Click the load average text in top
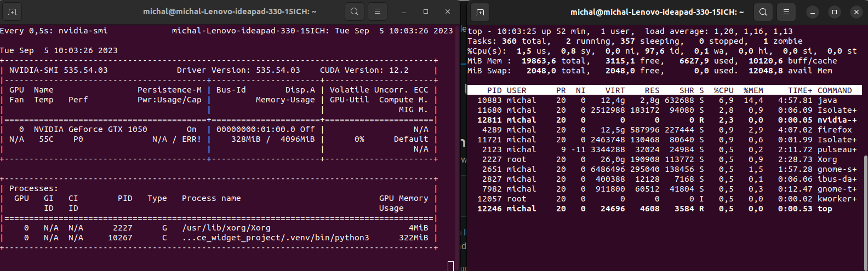The height and width of the screenshot is (271, 868). point(719,31)
